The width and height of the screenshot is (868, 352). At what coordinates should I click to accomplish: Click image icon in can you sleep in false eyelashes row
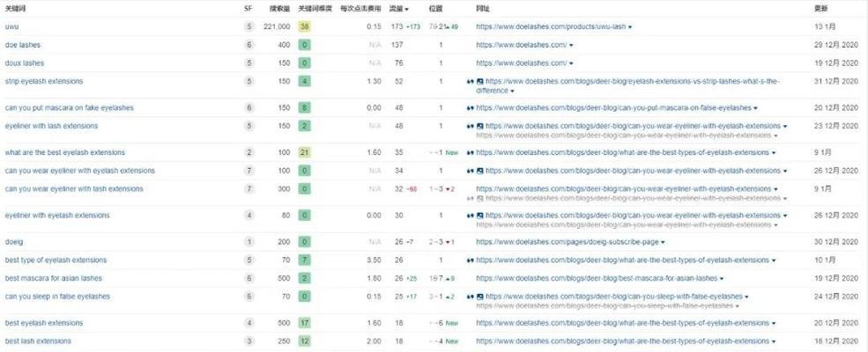480,297
